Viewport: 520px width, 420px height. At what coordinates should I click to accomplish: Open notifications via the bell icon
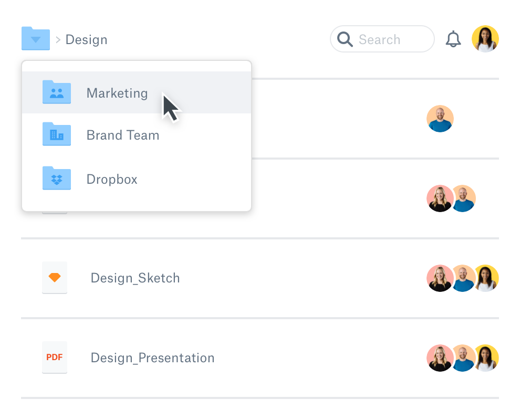453,39
